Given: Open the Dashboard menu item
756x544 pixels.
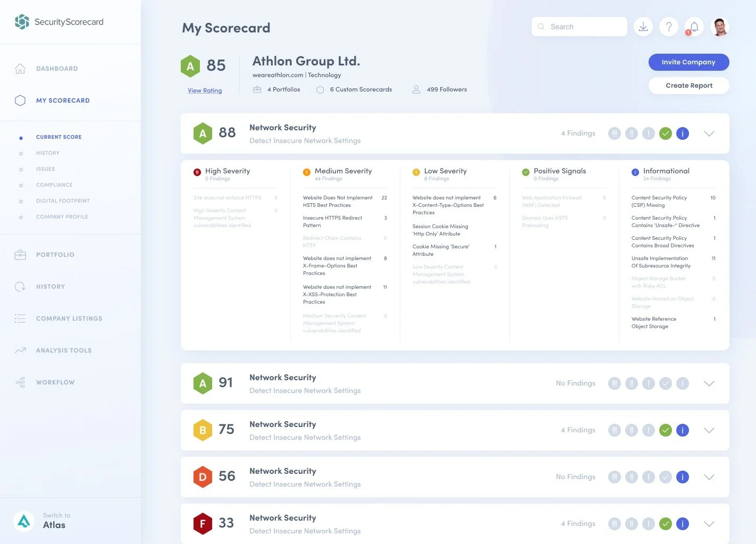Looking at the screenshot, I should pos(57,69).
